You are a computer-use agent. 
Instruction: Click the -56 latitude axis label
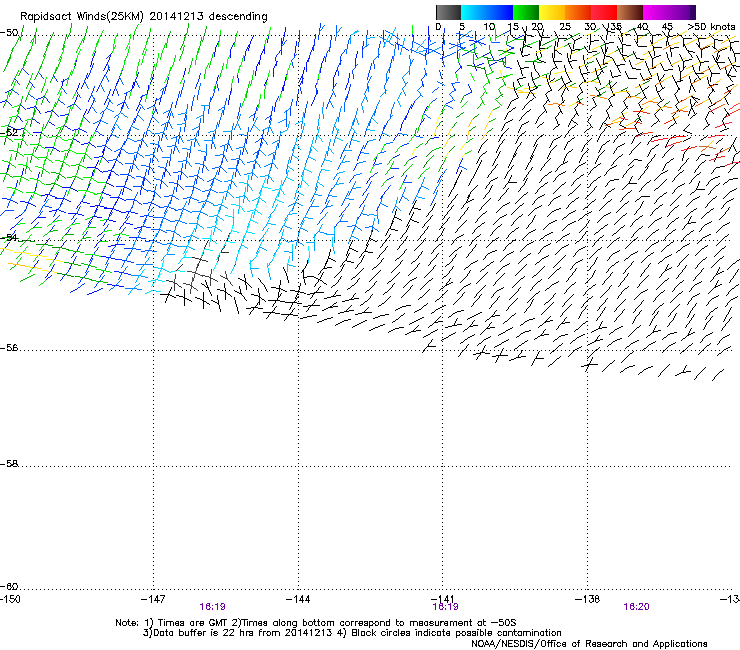[9, 348]
